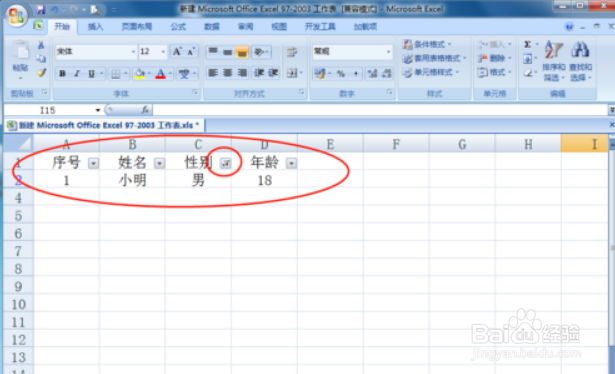Toggle bold formatting
This screenshot has width=615, height=374.
tap(62, 73)
